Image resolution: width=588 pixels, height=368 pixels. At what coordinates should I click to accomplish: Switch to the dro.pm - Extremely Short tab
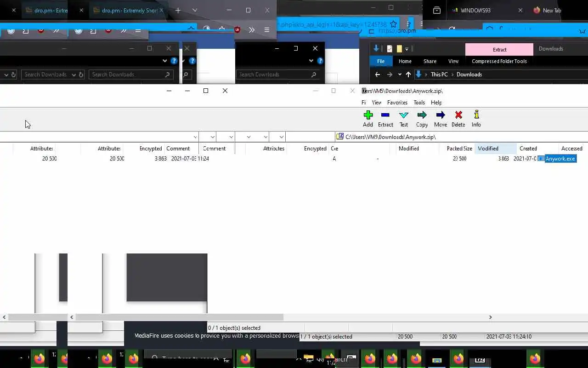pos(127,10)
